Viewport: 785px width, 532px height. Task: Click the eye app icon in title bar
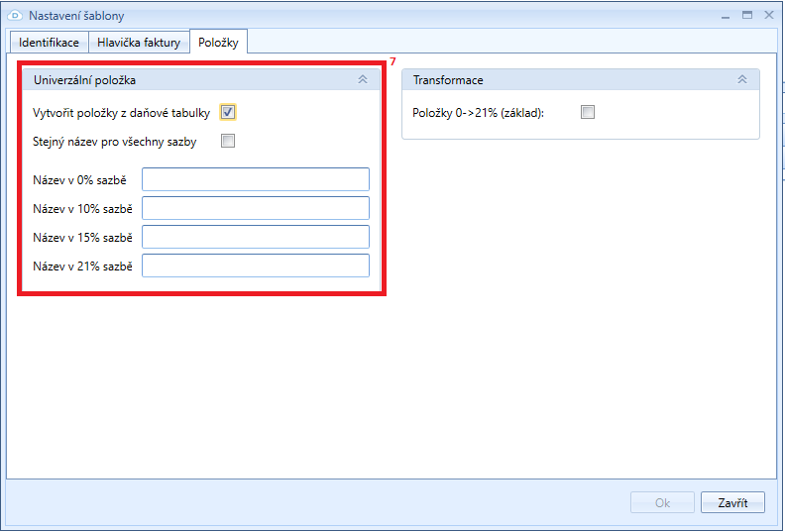[15, 16]
